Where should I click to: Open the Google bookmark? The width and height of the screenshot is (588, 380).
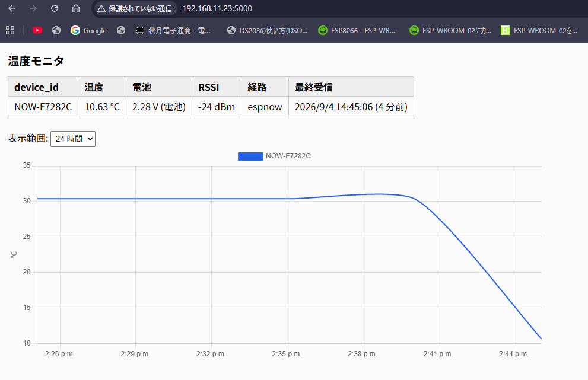[88, 30]
